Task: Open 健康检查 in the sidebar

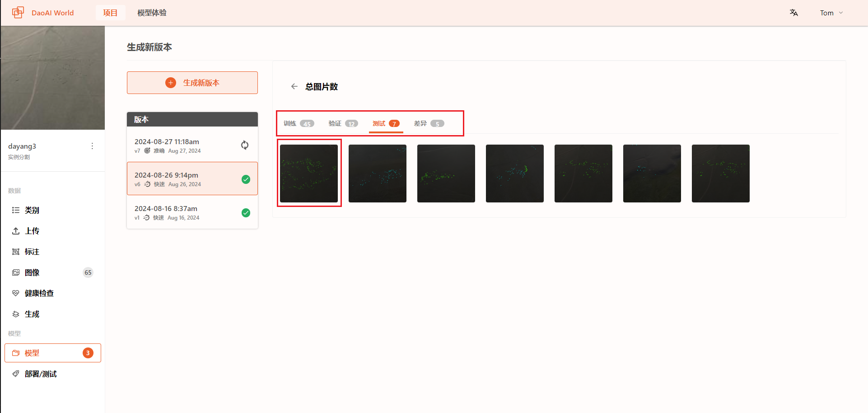Action: coord(53,293)
